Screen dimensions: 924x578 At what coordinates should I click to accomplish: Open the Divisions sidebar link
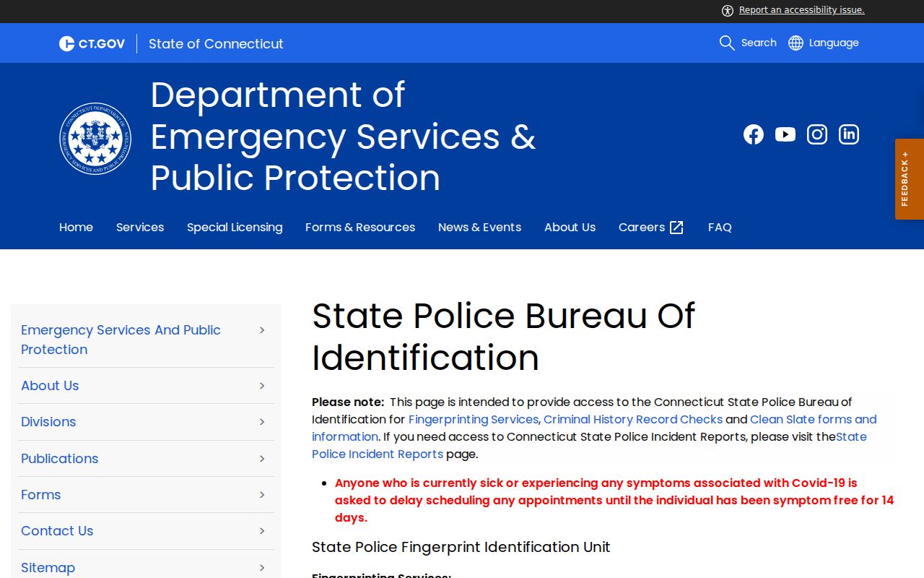click(x=48, y=422)
